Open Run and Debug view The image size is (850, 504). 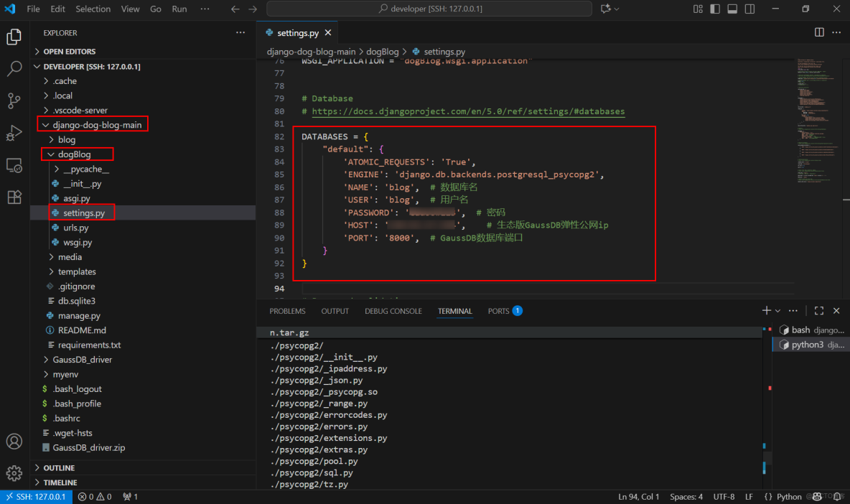[x=14, y=133]
